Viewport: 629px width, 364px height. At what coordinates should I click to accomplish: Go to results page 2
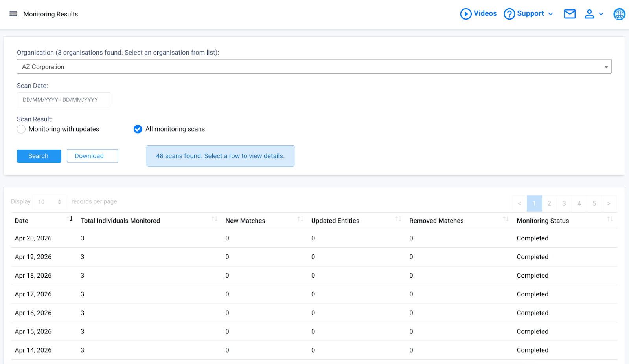(549, 203)
